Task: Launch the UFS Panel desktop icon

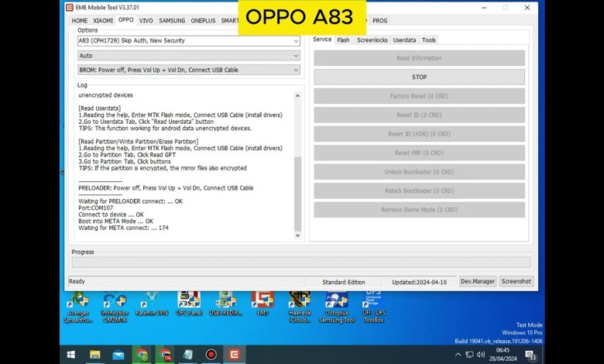Action: pyautogui.click(x=188, y=304)
